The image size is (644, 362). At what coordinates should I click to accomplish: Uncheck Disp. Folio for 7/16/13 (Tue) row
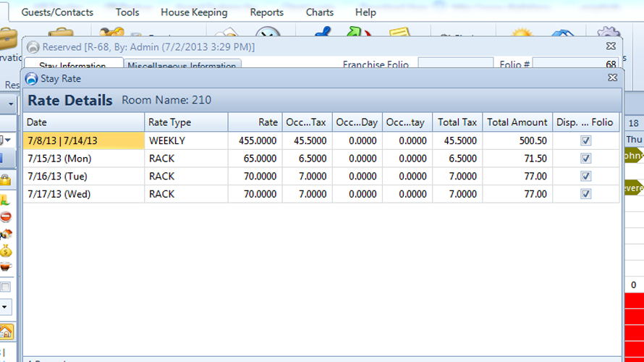click(585, 176)
